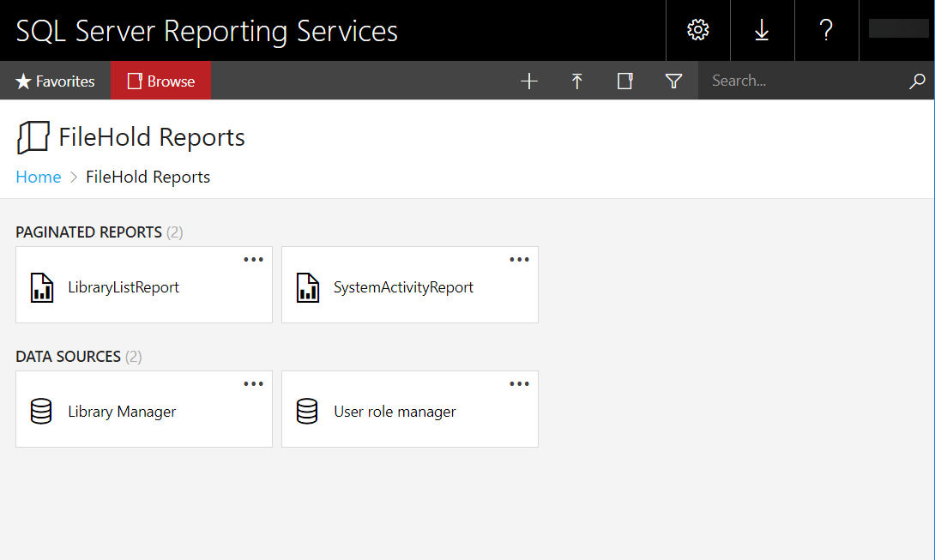Open the ellipsis menu on LibraryListReport
The height and width of the screenshot is (560, 935).
[x=253, y=259]
